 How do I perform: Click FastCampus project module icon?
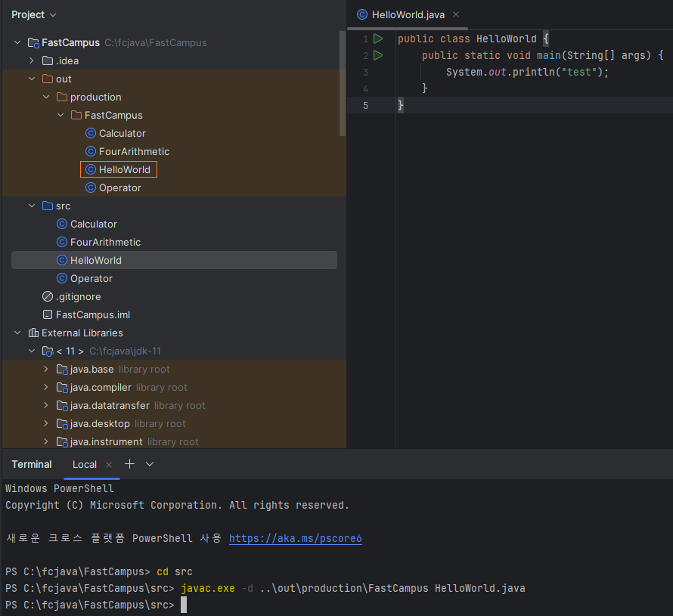(33, 42)
